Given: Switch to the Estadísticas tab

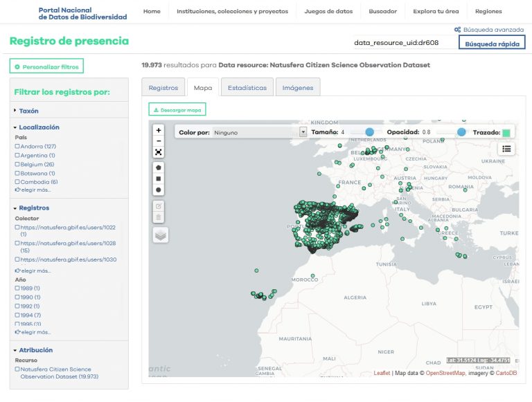Looking at the screenshot, I should [247, 88].
